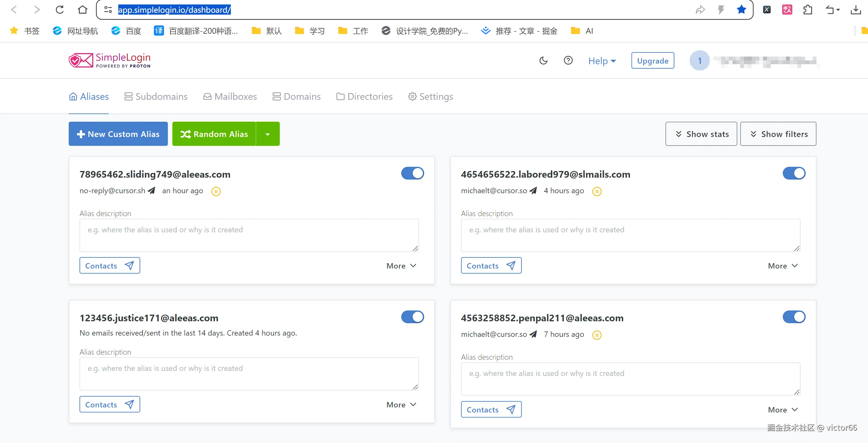
Task: Turn off the 4654656522.labored979 alias switch
Action: pyautogui.click(x=794, y=174)
